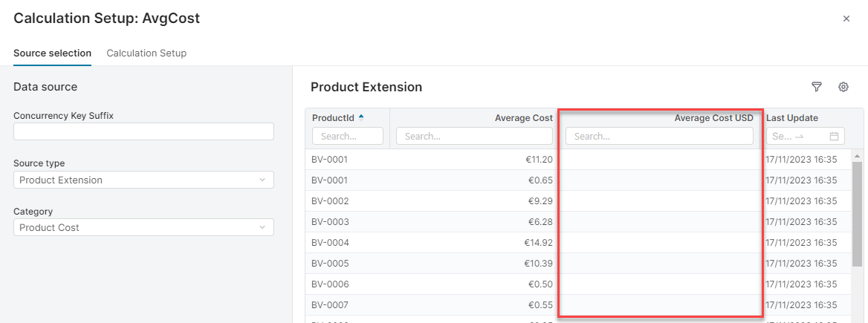Focus the ProductId search box
Viewport: 868px width, 323px height.
(348, 137)
